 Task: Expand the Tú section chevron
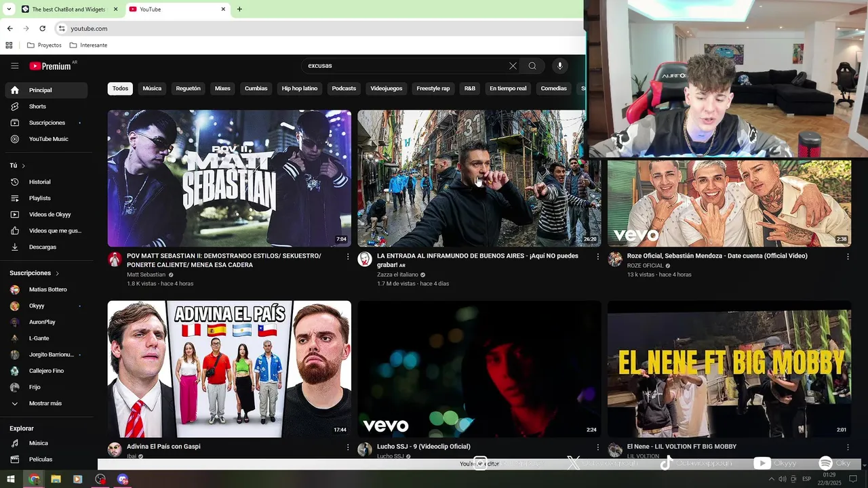(x=23, y=165)
